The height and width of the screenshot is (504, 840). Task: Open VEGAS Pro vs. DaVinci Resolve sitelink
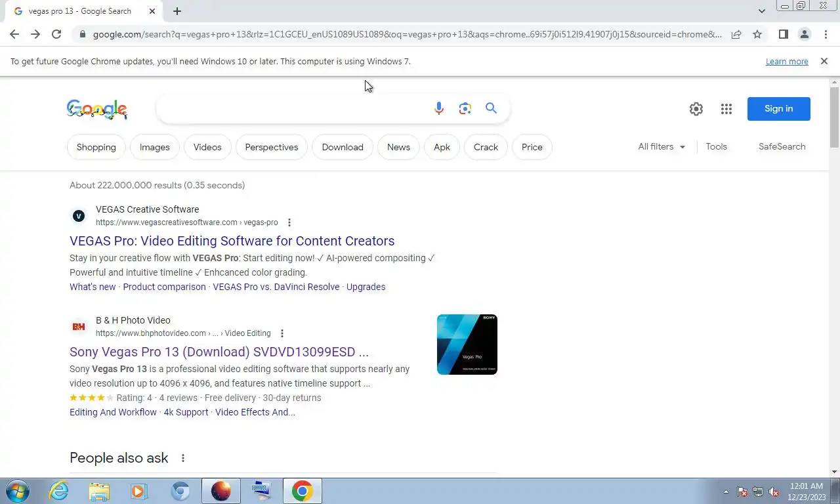point(276,287)
